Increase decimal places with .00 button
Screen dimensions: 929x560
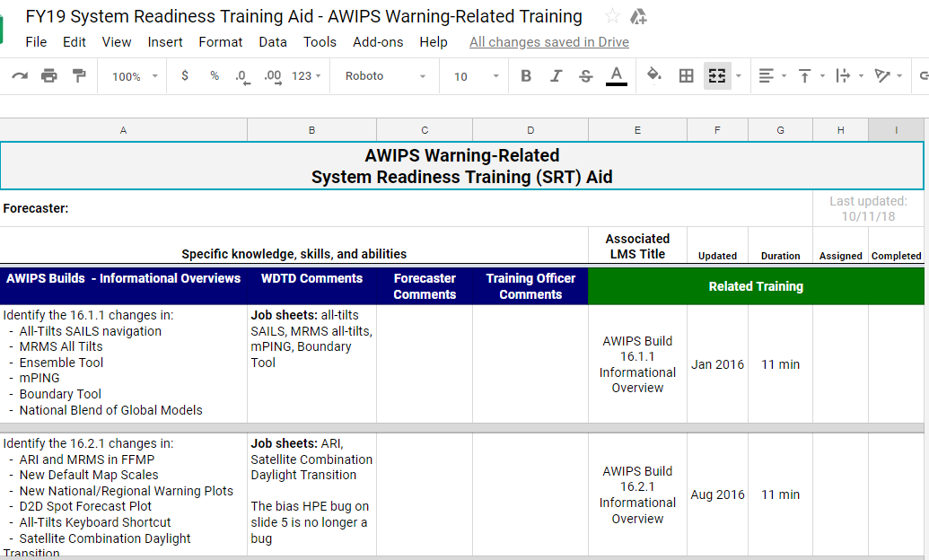pos(273,76)
